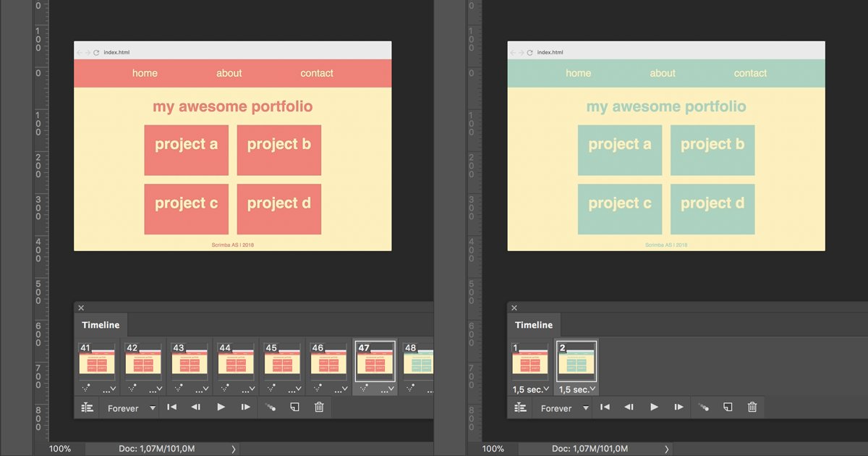
Task: Select frame 44 thumbnail
Action: click(x=236, y=360)
